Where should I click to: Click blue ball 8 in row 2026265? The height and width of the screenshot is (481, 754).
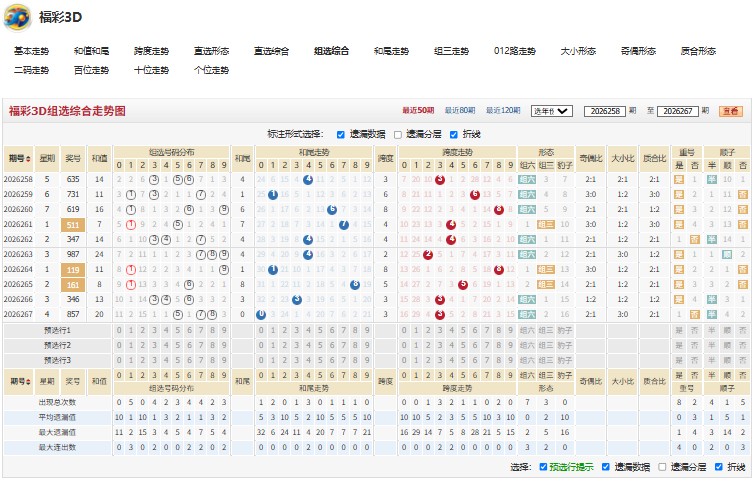tap(355, 284)
